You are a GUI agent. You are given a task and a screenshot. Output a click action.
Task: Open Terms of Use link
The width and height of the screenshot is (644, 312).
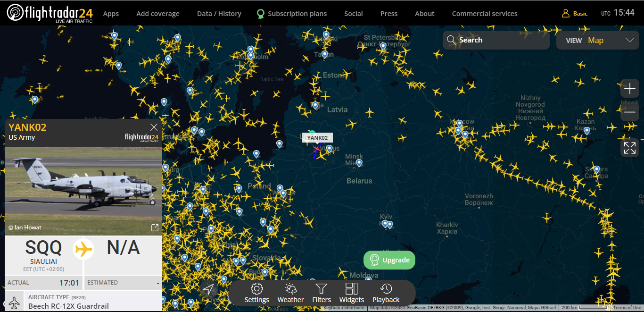(627, 308)
